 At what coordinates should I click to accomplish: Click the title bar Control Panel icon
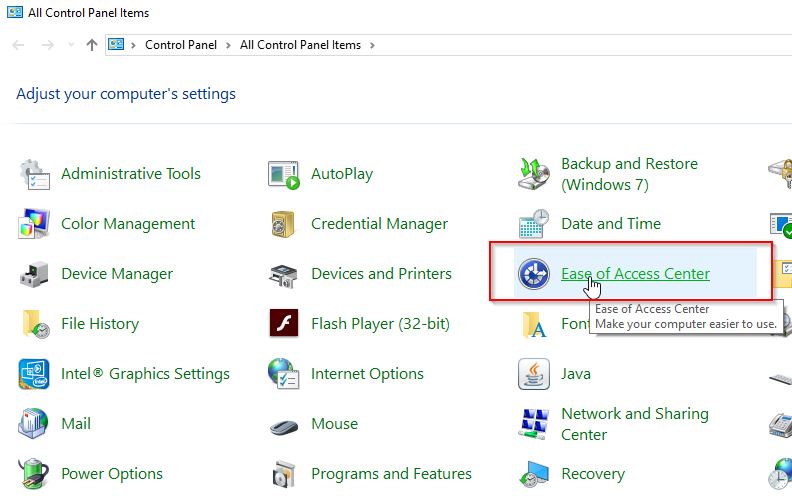point(15,12)
